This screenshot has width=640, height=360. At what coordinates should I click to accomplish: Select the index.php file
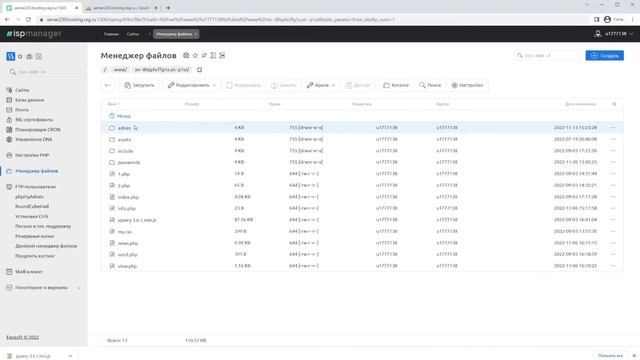(x=128, y=197)
